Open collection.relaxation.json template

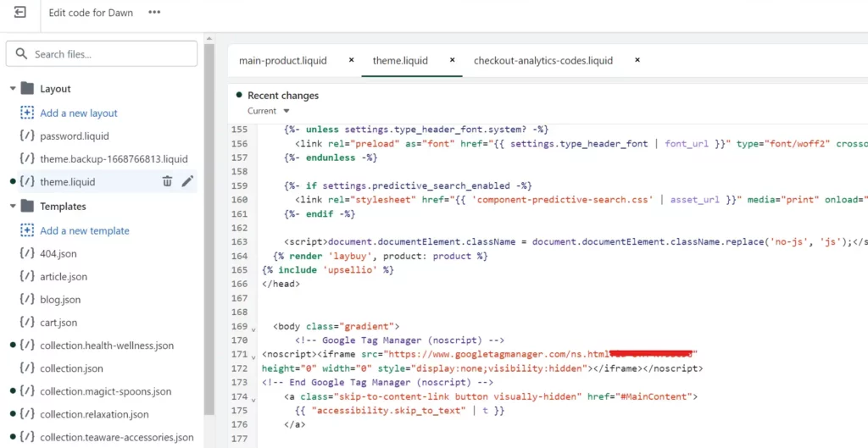point(94,414)
